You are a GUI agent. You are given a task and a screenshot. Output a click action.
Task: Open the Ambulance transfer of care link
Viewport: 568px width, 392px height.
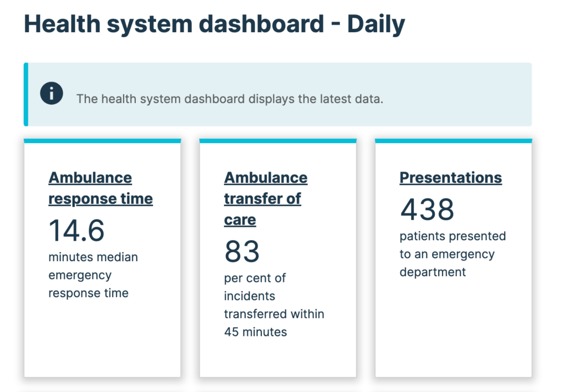[265, 198]
